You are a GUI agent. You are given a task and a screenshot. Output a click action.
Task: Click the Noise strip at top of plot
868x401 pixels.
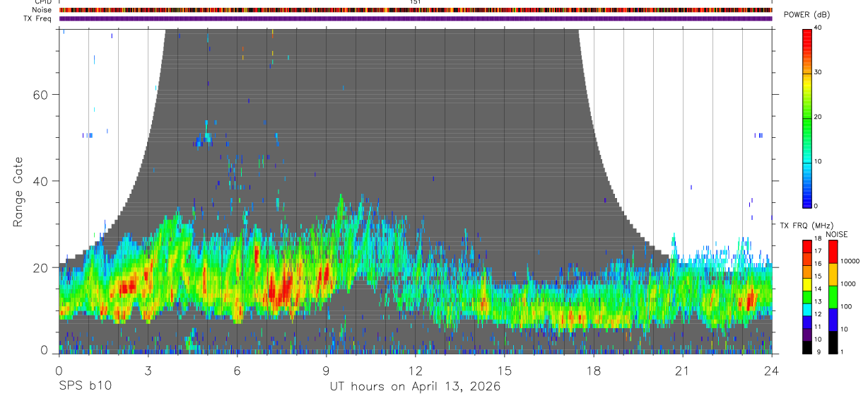416,10
